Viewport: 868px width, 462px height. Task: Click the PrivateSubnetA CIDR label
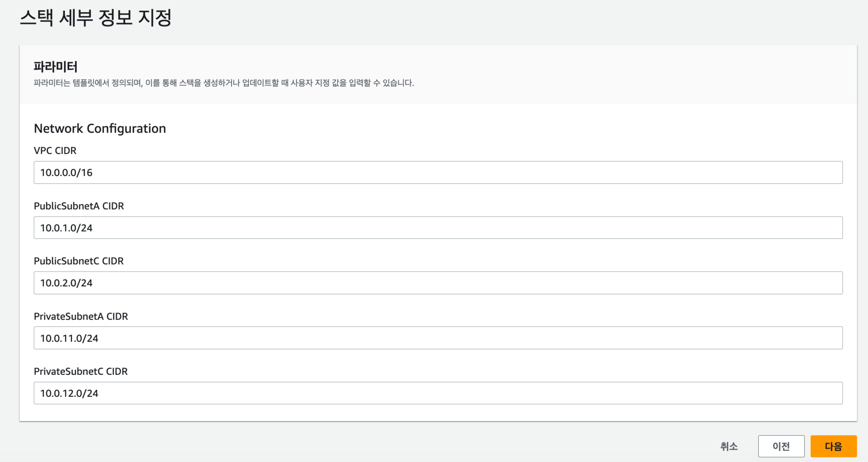tap(81, 316)
